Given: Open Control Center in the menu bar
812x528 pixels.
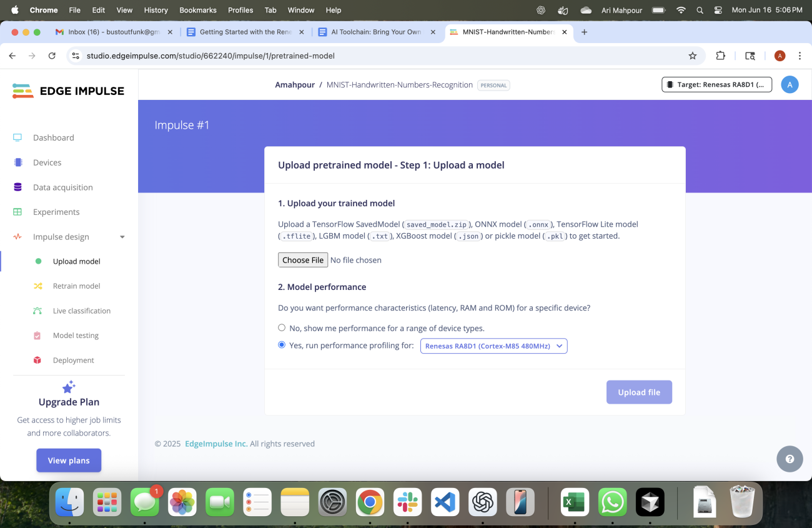Looking at the screenshot, I should tap(718, 10).
